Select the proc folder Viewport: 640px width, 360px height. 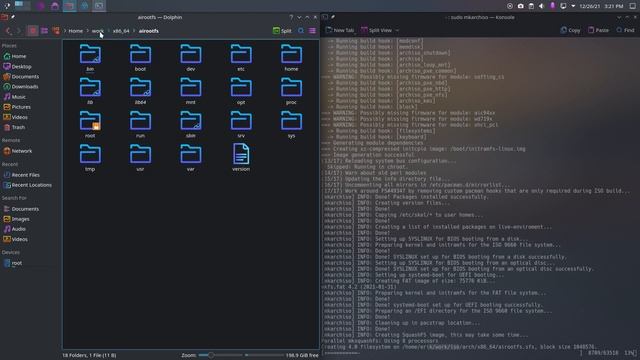tap(291, 91)
